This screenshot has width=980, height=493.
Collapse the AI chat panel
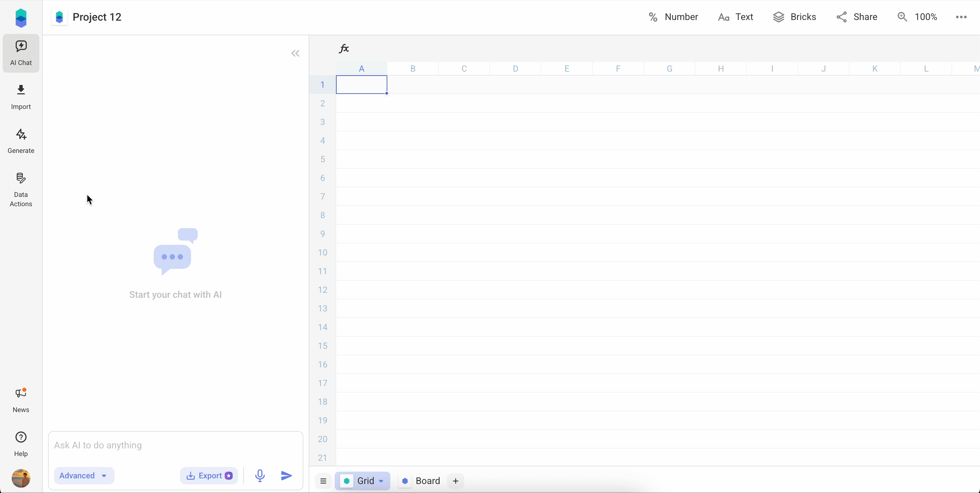(295, 53)
